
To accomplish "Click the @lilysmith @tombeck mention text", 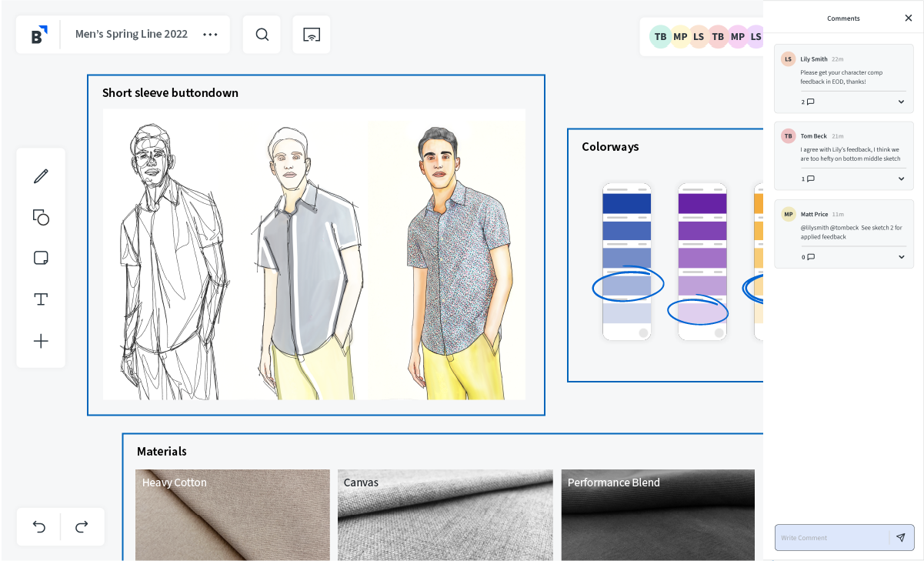I will point(829,228).
